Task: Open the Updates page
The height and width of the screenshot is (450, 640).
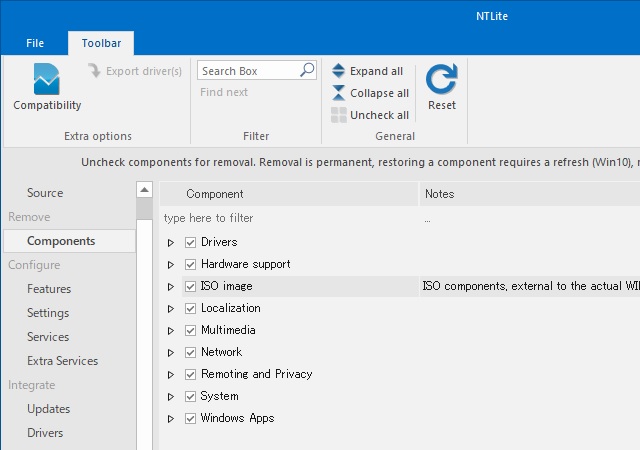Action: point(49,409)
